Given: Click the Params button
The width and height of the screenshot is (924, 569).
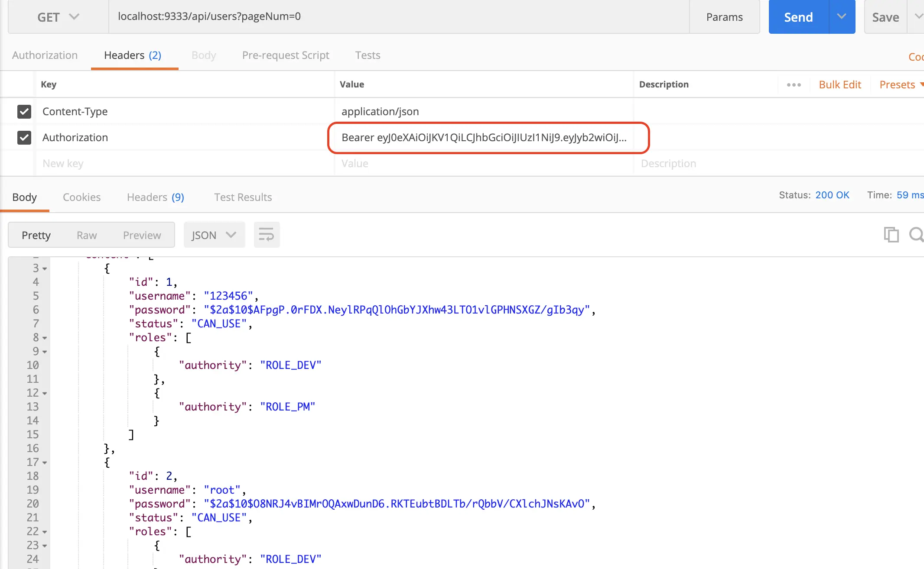Looking at the screenshot, I should [x=724, y=17].
